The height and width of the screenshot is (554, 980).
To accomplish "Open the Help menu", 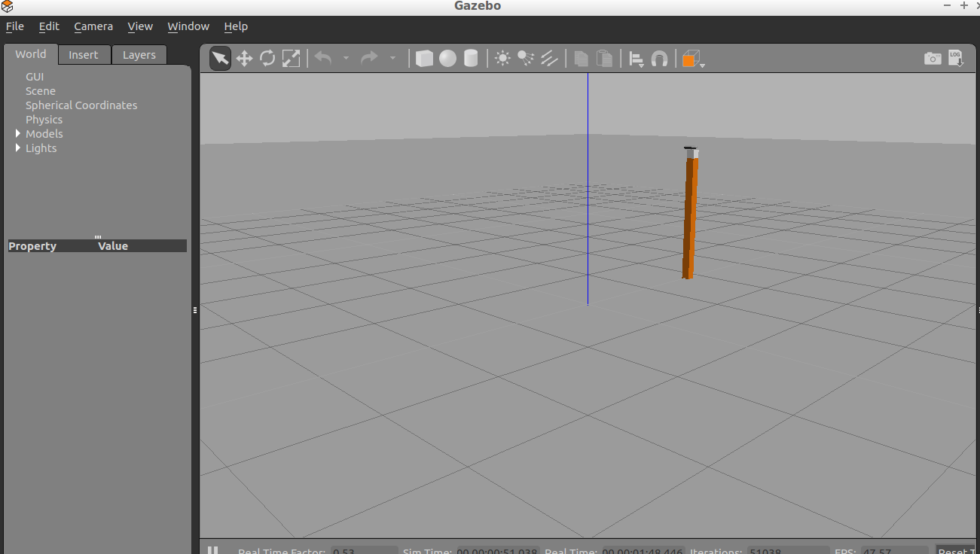I will 236,26.
